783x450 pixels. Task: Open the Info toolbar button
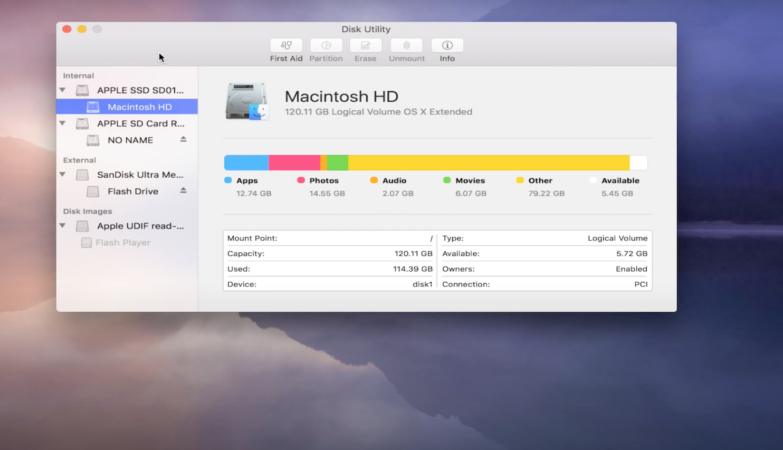pyautogui.click(x=447, y=45)
